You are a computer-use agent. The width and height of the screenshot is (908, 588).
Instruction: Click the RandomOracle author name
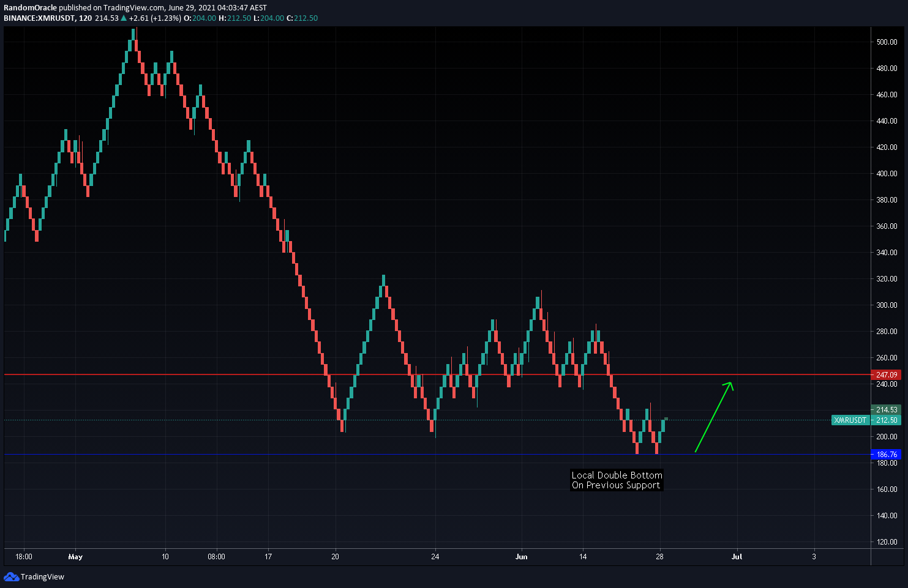30,8
